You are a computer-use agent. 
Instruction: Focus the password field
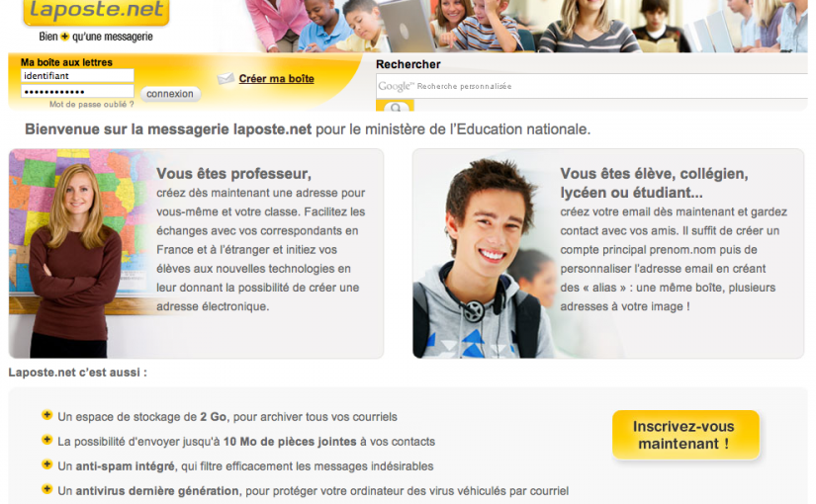(x=77, y=92)
